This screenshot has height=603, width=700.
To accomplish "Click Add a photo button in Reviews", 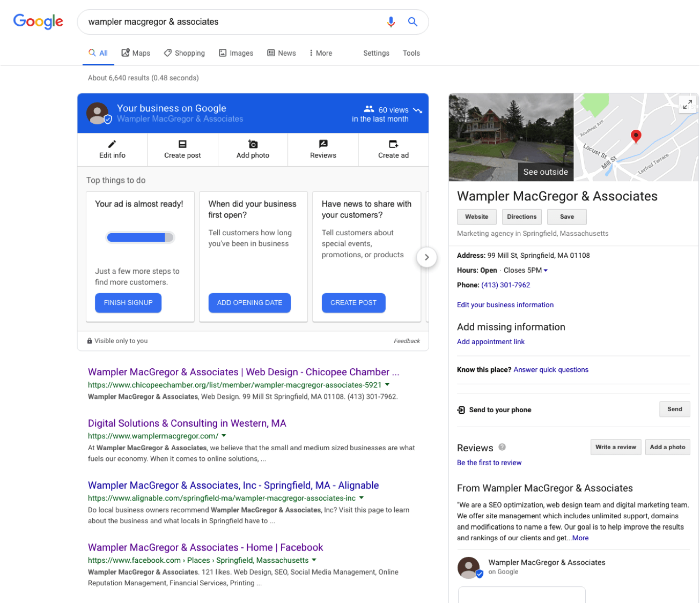I will 668,447.
